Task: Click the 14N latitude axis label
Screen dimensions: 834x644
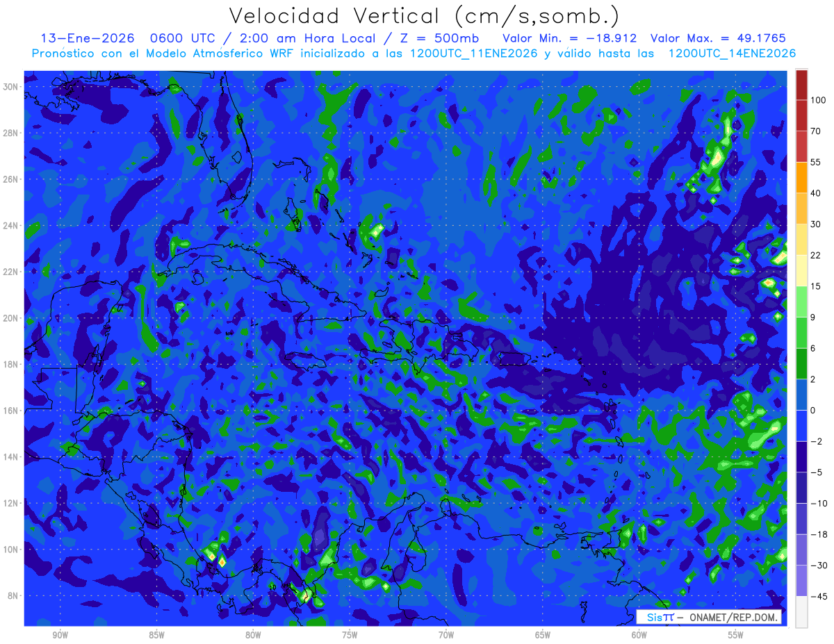Action: pyautogui.click(x=12, y=456)
